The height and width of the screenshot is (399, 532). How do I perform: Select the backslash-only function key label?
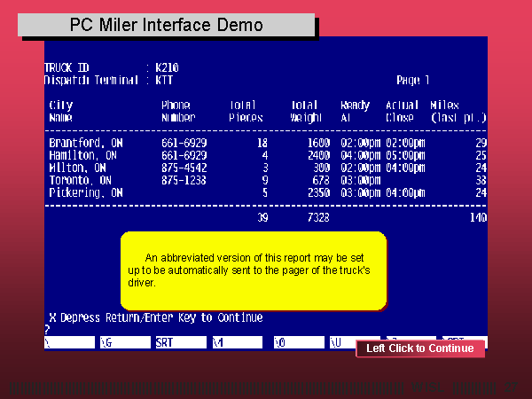pyautogui.click(x=69, y=342)
